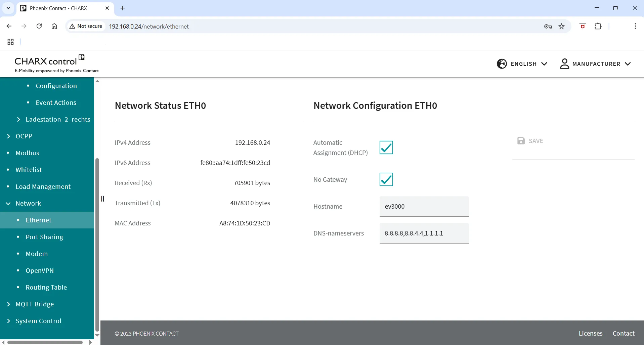Open the browser three-dot menu
Screen dimensions: 644x345
pyautogui.click(x=635, y=26)
